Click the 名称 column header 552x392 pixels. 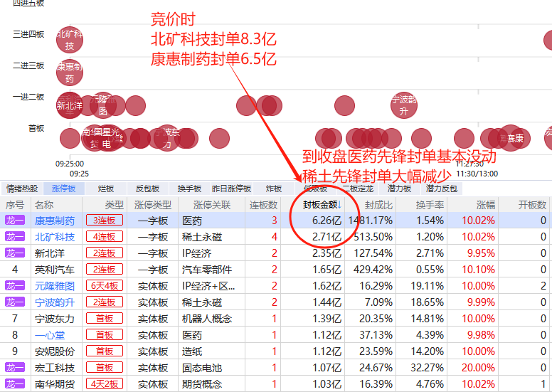(44, 205)
